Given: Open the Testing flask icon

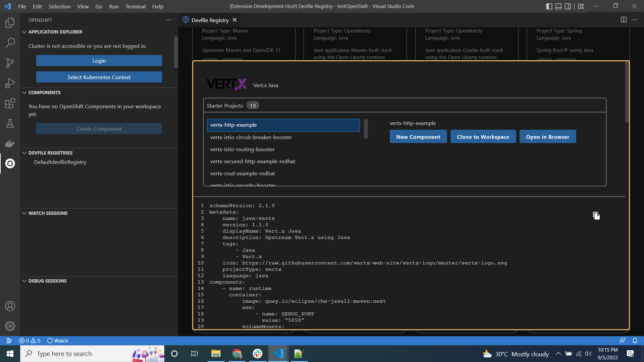Looking at the screenshot, I should pos(10,123).
